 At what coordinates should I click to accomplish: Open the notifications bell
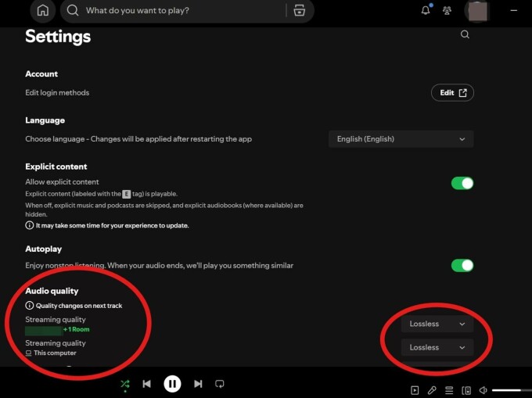coord(426,11)
